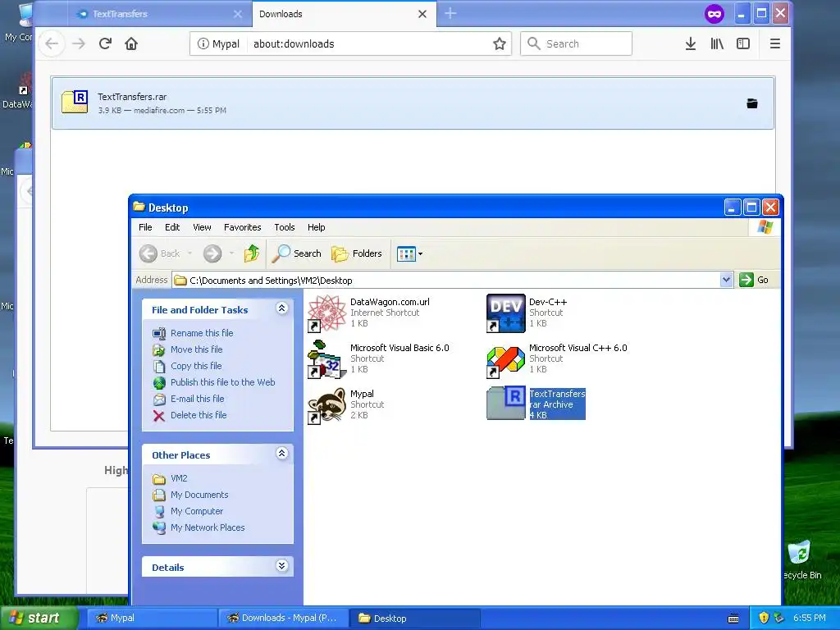The image size is (840, 630).
Task: Click the security shield tray icon
Action: click(764, 619)
